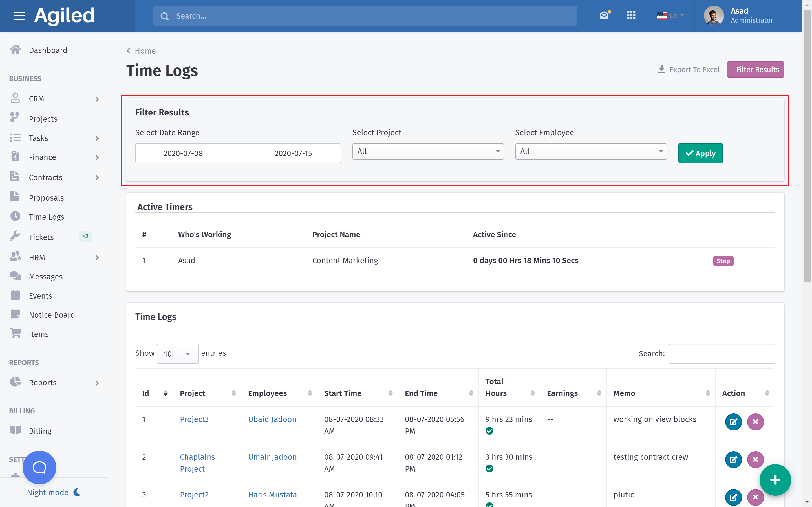
Task: Open the Select Project dropdown
Action: pyautogui.click(x=428, y=151)
